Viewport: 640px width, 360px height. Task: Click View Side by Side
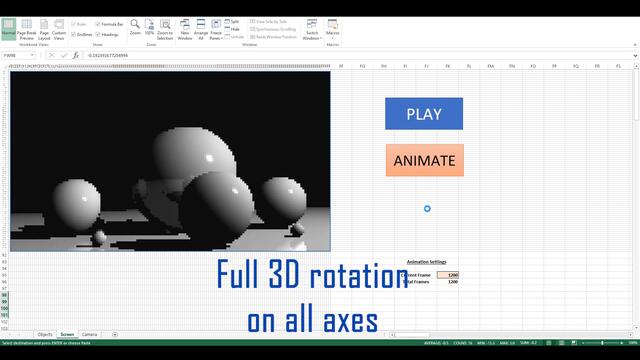pos(268,21)
